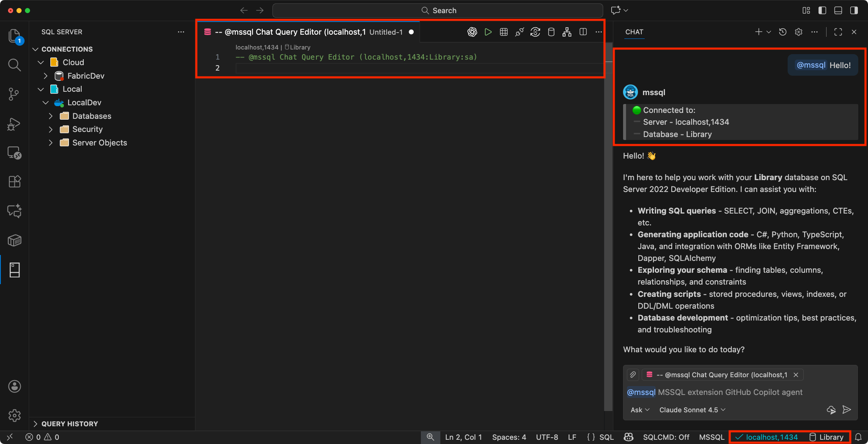Open the Accounts menu
868x444 pixels.
point(15,386)
